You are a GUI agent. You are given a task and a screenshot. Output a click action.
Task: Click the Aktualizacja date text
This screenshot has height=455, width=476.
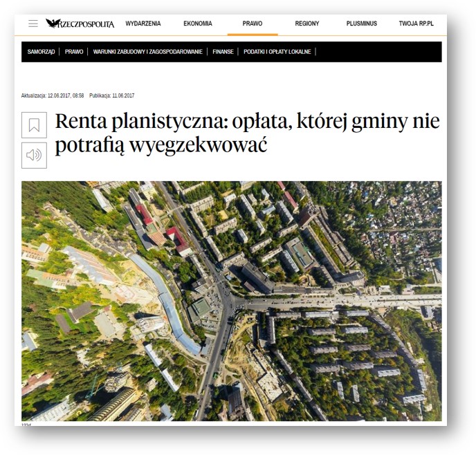[x=53, y=95]
